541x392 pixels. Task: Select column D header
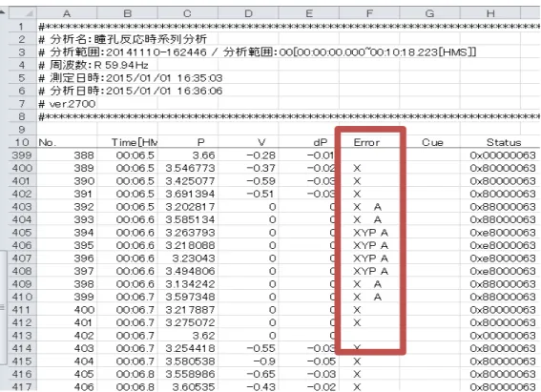point(248,13)
